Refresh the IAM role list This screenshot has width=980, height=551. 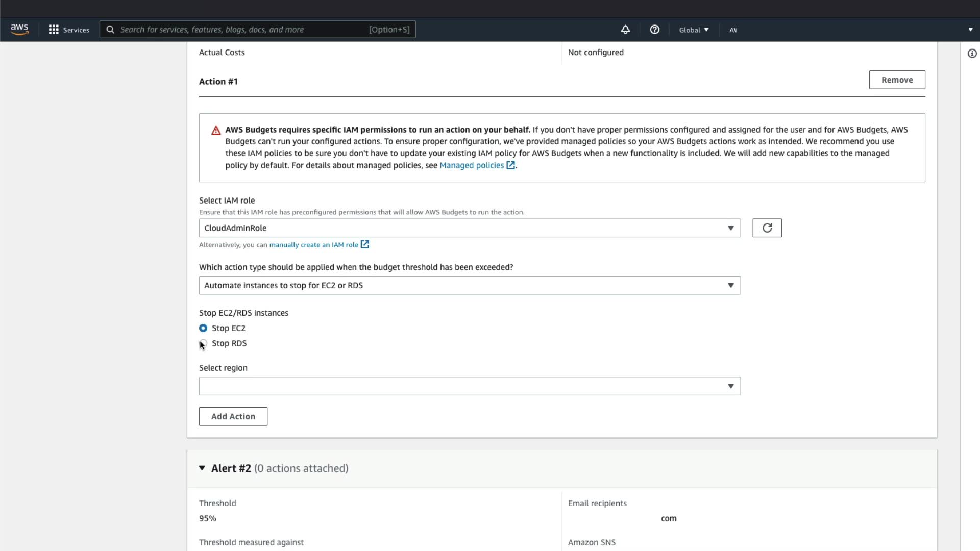click(x=767, y=228)
